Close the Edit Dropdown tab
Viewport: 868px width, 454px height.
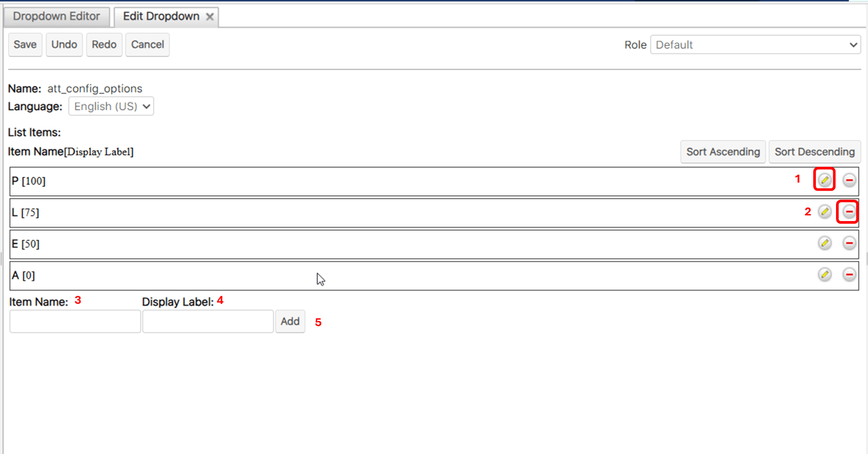210,17
